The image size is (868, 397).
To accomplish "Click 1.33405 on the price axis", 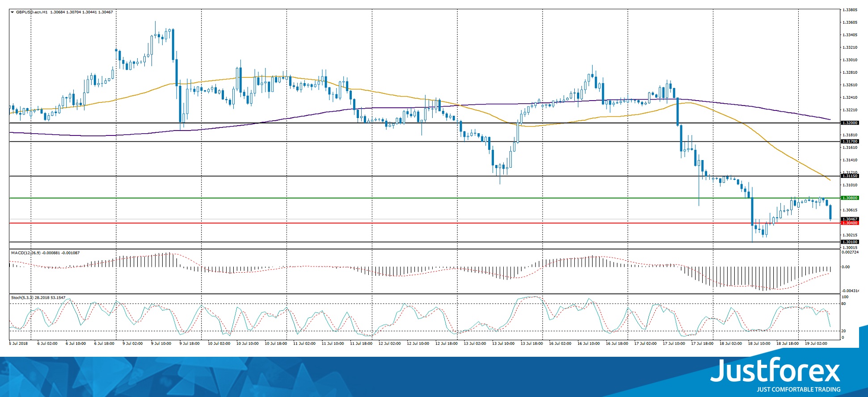I will tap(850, 35).
